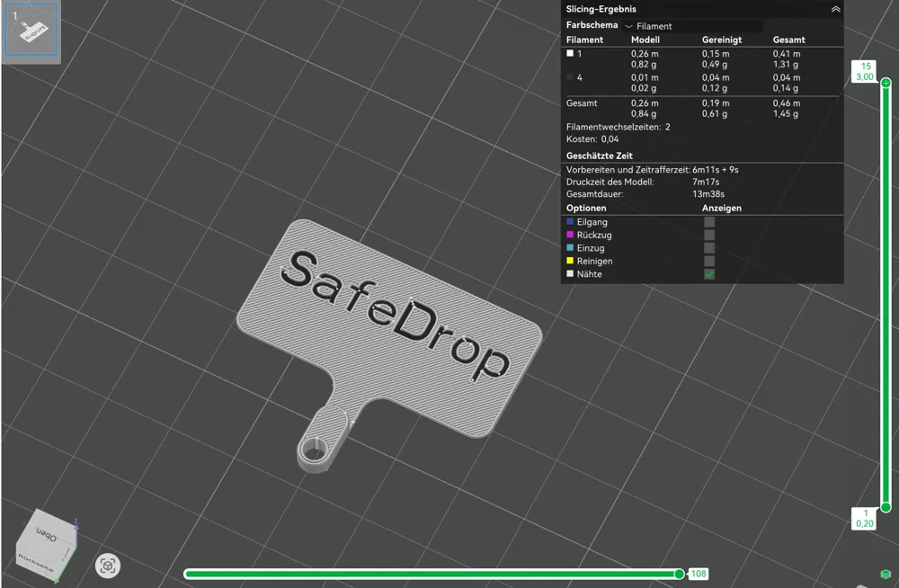Image resolution: width=899 pixels, height=588 pixels.
Task: Click the top layer value 15 / 3,00
Action: click(865, 72)
